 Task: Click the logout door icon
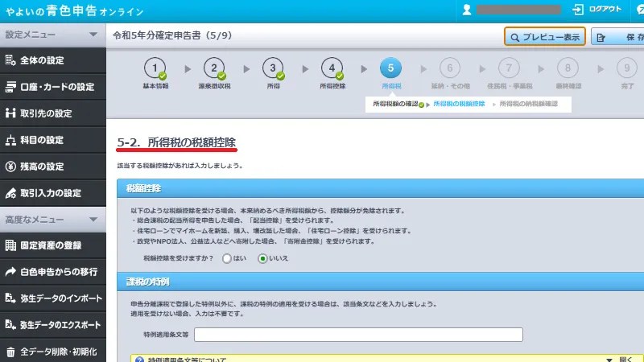tap(578, 10)
